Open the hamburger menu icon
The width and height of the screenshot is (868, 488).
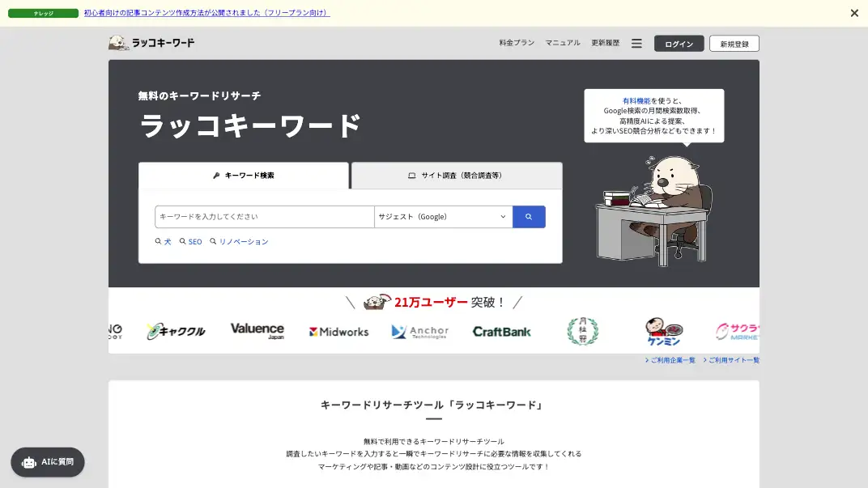636,43
